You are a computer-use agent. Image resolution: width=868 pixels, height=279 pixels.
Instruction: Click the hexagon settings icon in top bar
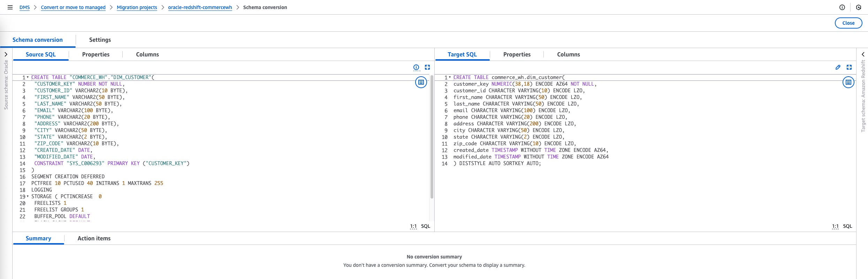(x=859, y=7)
